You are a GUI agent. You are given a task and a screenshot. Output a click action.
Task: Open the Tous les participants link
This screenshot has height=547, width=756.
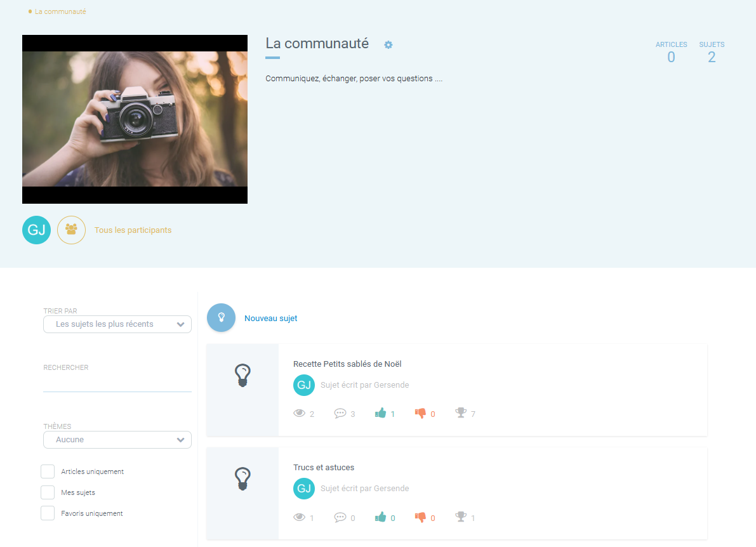[133, 230]
